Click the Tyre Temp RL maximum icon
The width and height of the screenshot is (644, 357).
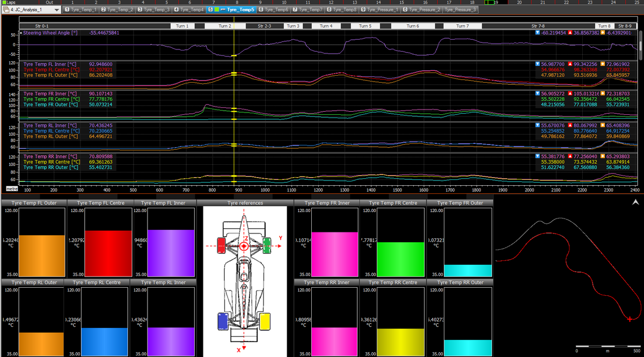tap(570, 125)
